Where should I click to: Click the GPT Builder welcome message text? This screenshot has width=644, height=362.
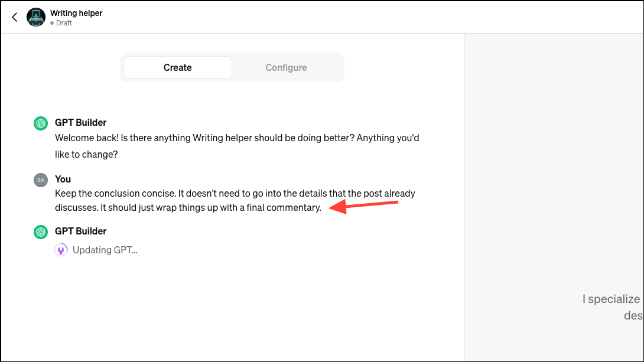pos(236,145)
